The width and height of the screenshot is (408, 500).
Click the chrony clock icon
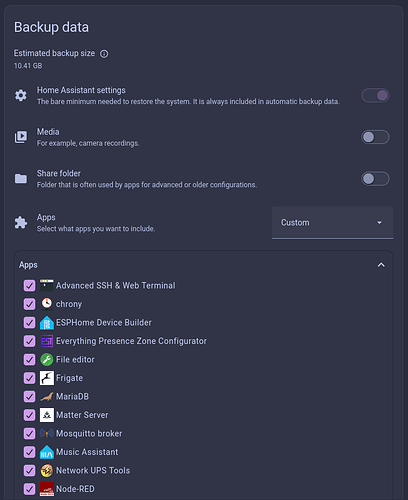47,304
